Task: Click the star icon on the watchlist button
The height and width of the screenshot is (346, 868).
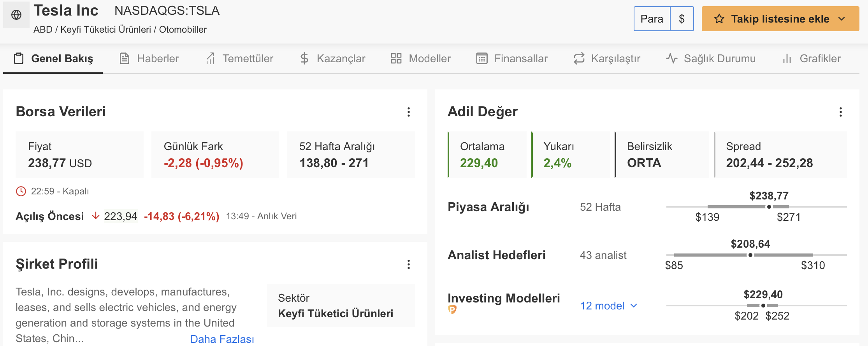Action: click(x=719, y=19)
